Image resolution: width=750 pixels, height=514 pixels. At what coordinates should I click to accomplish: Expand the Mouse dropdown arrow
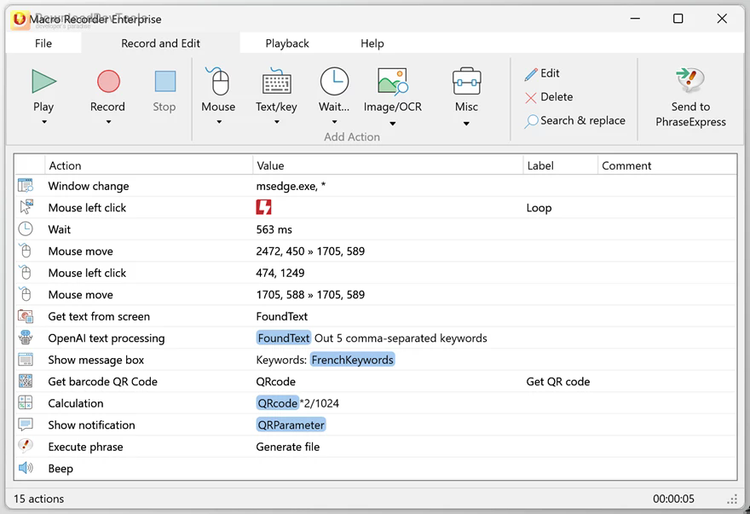pos(219,122)
